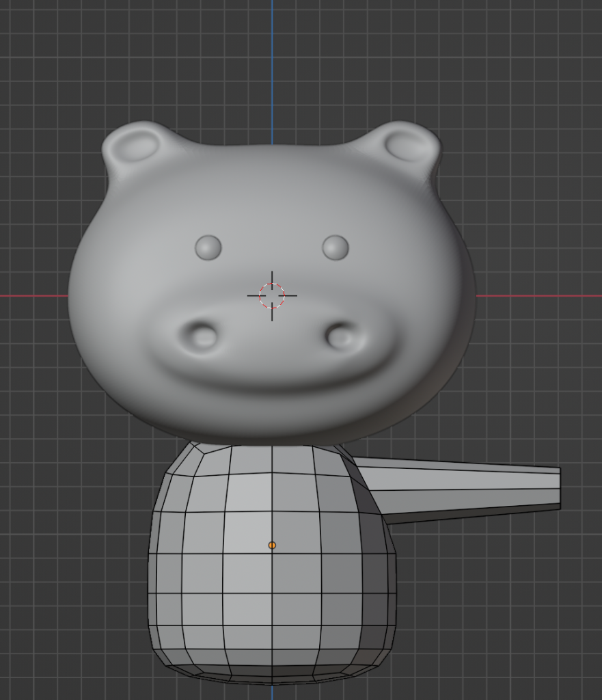This screenshot has width=602, height=700.
Task: Select the left eye bump
Action: [208, 247]
